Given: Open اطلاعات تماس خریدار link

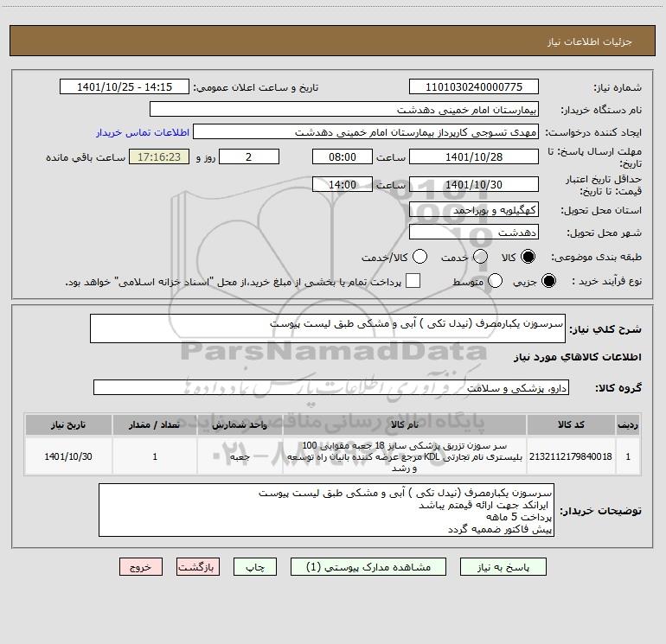Looking at the screenshot, I should (143, 132).
